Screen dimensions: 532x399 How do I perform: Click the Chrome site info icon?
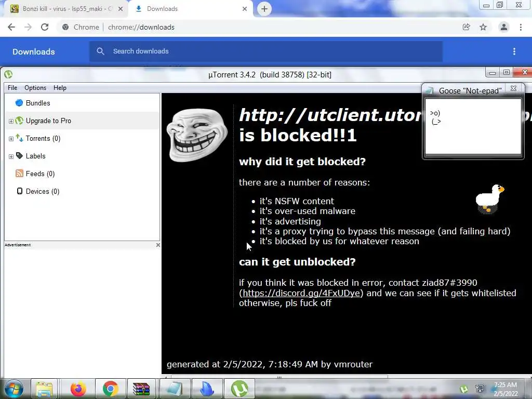(x=65, y=27)
